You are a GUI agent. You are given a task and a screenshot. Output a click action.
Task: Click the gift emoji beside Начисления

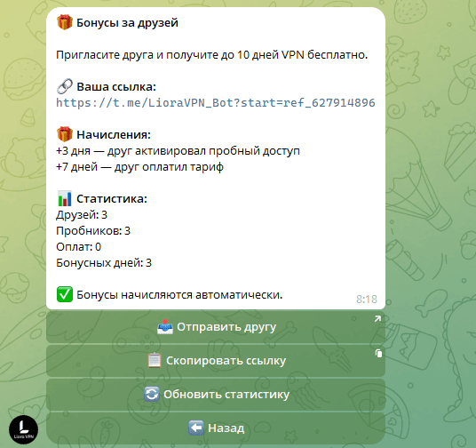65,134
